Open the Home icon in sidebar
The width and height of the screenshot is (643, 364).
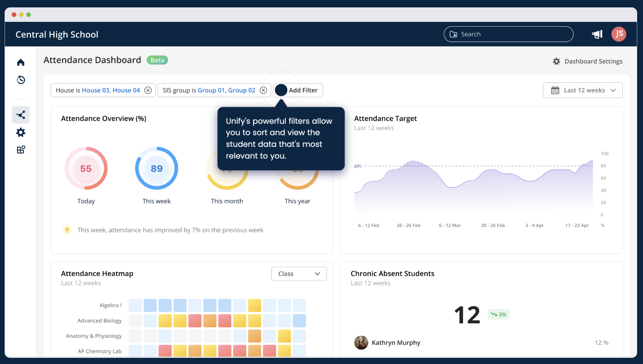[20, 62]
